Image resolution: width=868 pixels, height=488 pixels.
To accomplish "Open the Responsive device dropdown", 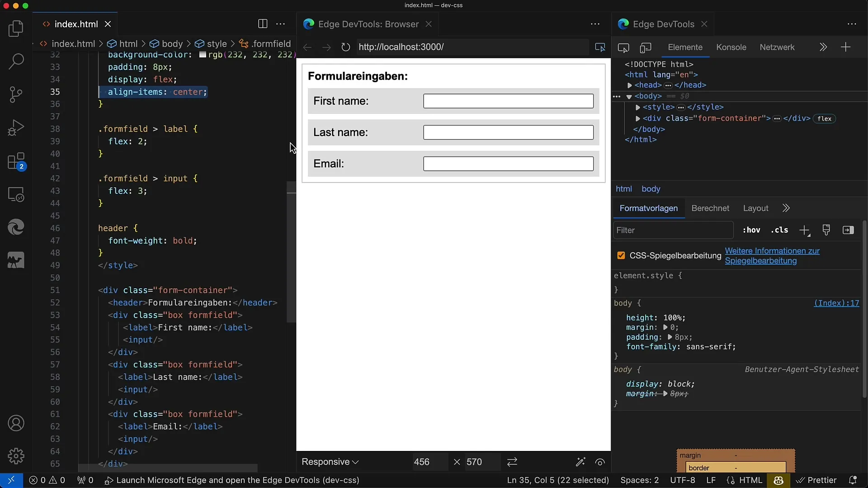I will (x=330, y=462).
